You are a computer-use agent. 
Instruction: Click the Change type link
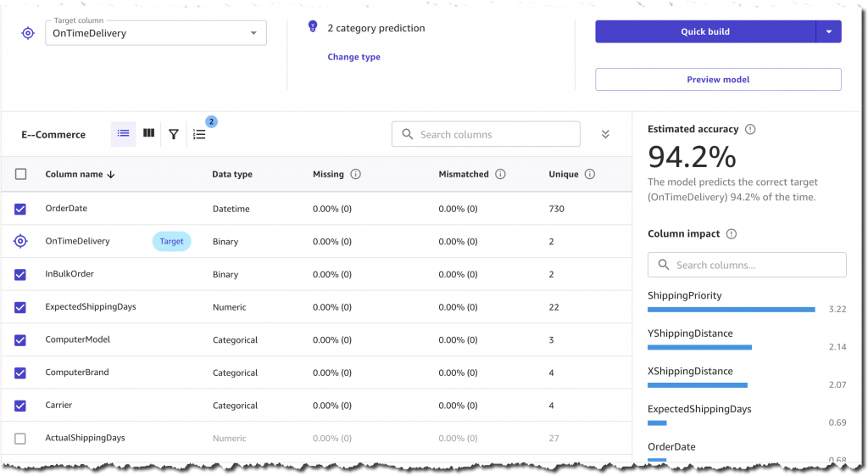pos(353,57)
